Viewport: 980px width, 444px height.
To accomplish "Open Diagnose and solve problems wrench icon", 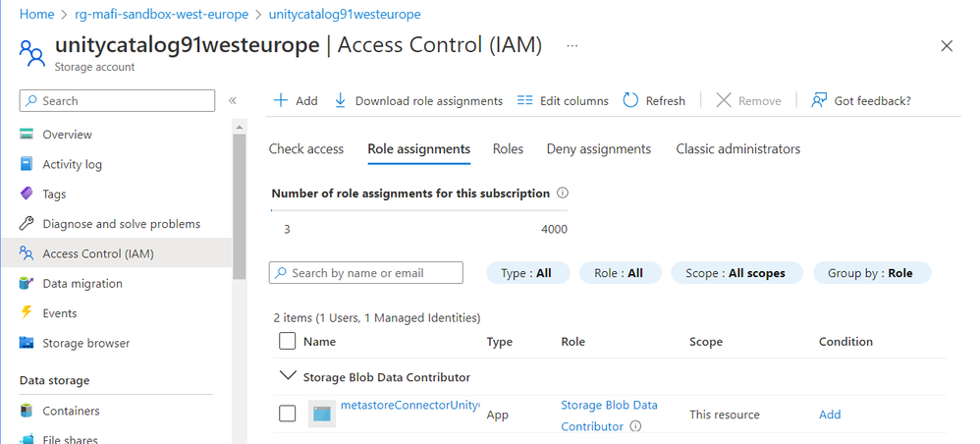I will [x=27, y=224].
